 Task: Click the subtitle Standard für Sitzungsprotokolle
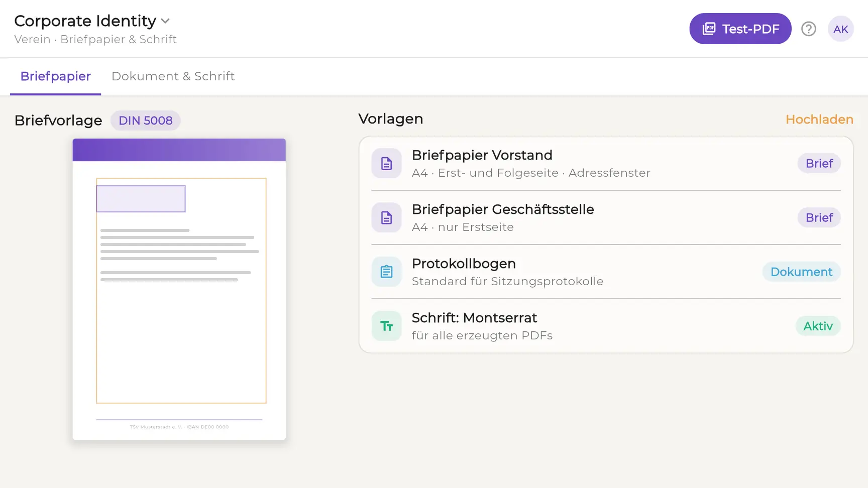click(507, 281)
